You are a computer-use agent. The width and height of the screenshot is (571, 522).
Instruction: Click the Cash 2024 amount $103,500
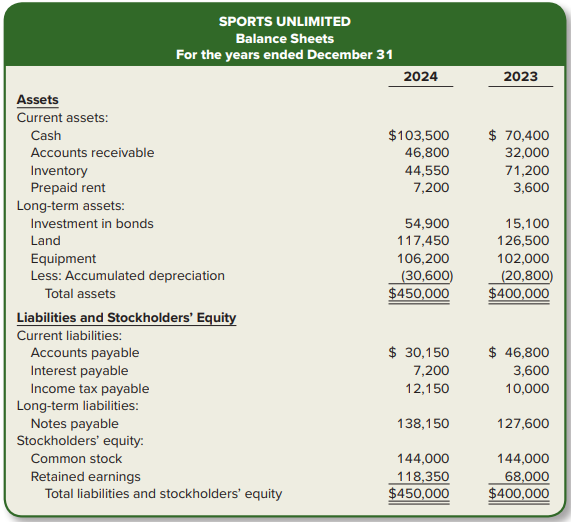tap(419, 135)
